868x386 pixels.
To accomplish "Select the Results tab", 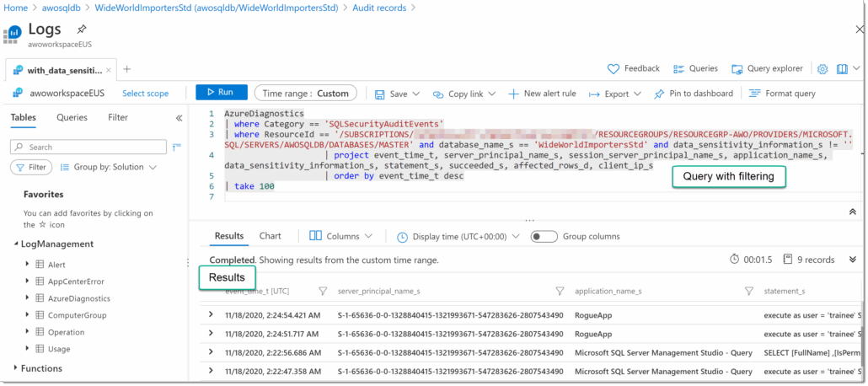I will tap(229, 236).
